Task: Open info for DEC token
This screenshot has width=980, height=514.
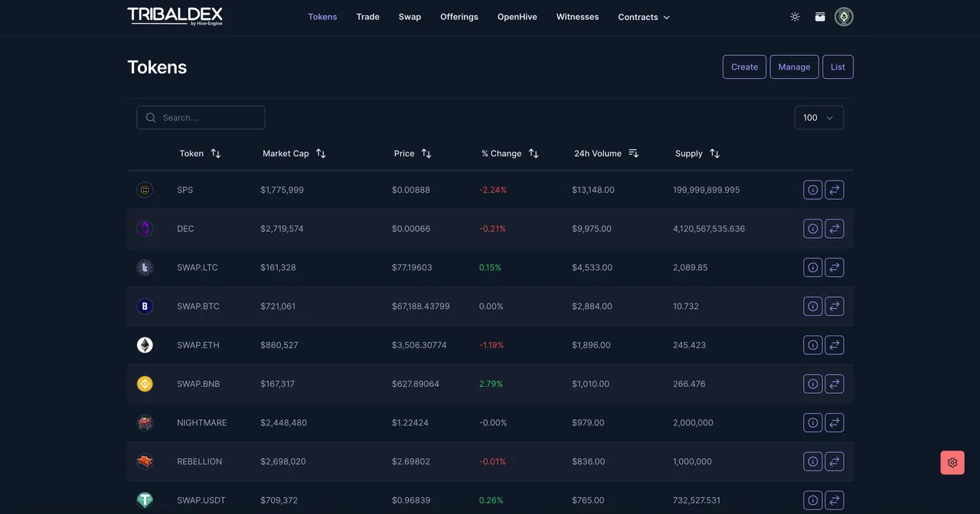Action: [x=813, y=229]
